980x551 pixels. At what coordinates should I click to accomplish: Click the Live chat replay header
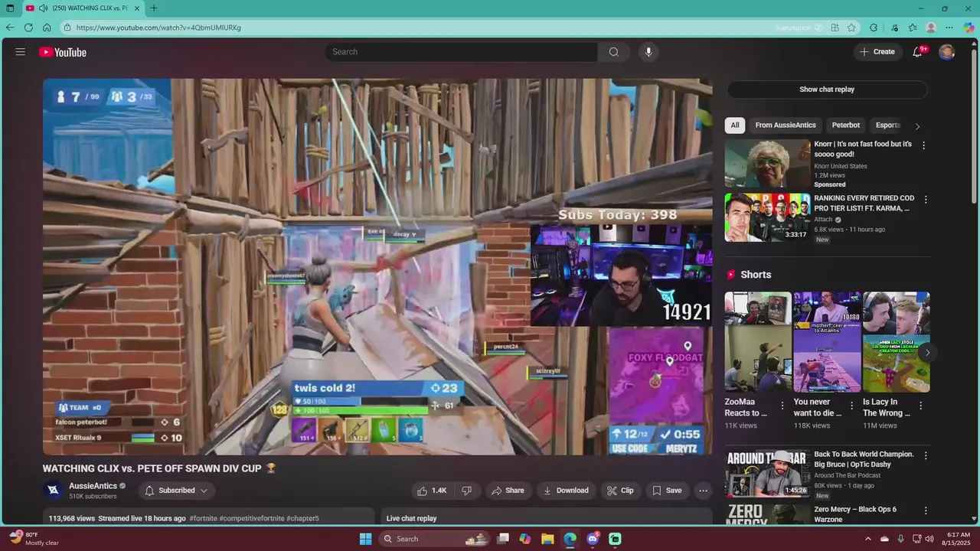pyautogui.click(x=411, y=519)
